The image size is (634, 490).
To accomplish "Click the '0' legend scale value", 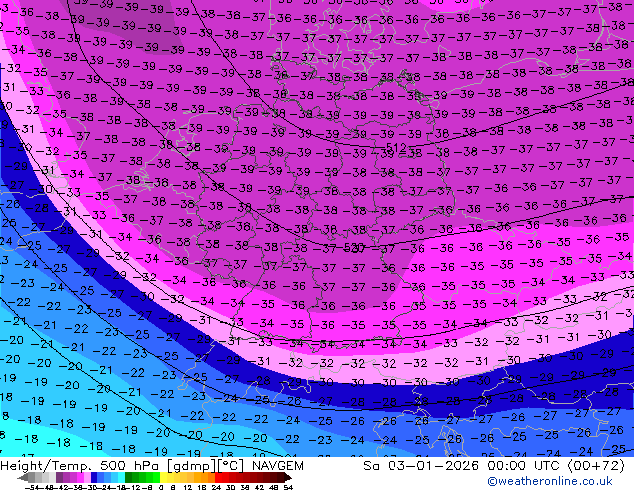I will tap(161, 487).
